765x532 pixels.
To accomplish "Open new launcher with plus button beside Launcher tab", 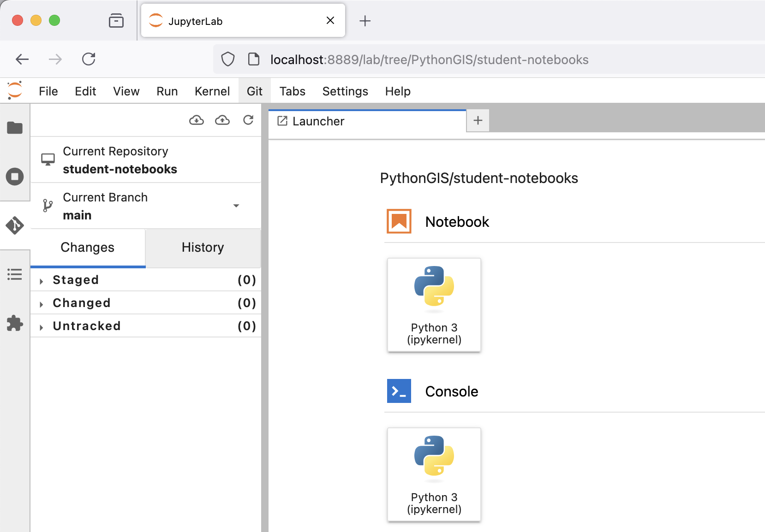I will click(x=478, y=121).
